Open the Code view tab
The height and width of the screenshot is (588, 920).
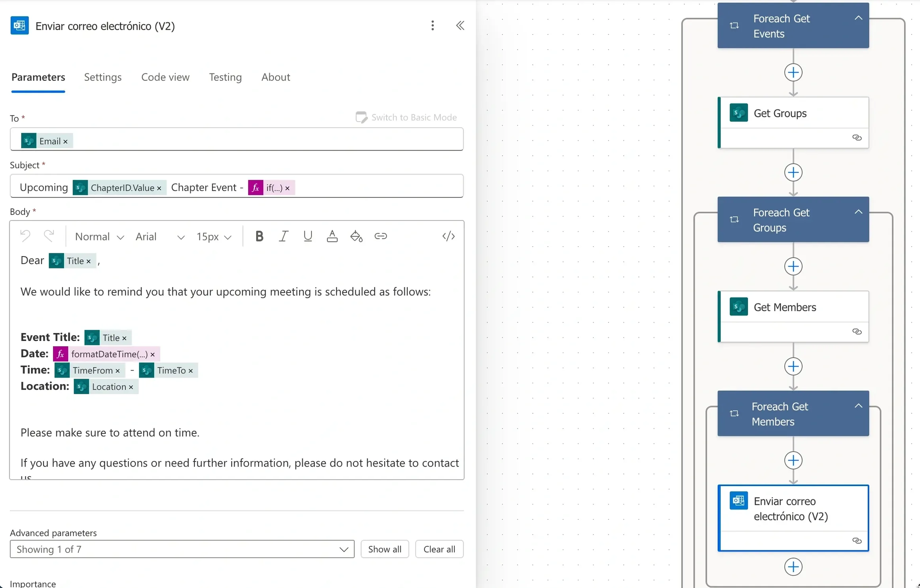pos(165,77)
